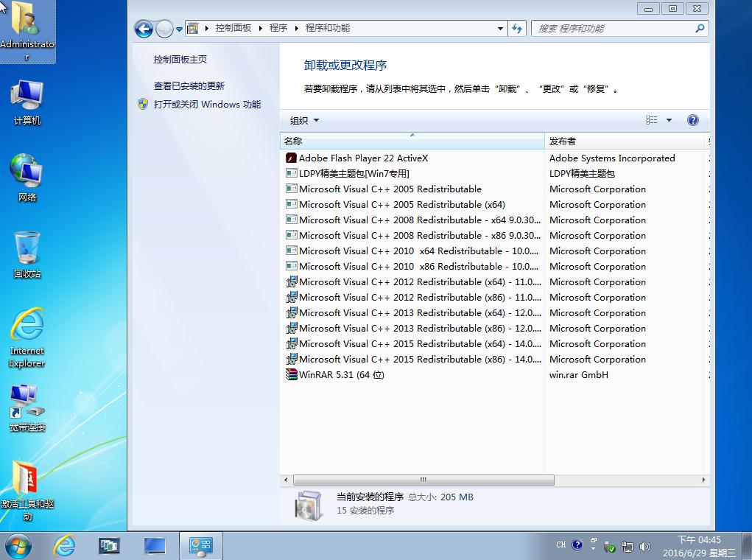
Task: Select Visual C++ 2008 Redistributable x86 9.0.30 row
Action: tap(494, 235)
